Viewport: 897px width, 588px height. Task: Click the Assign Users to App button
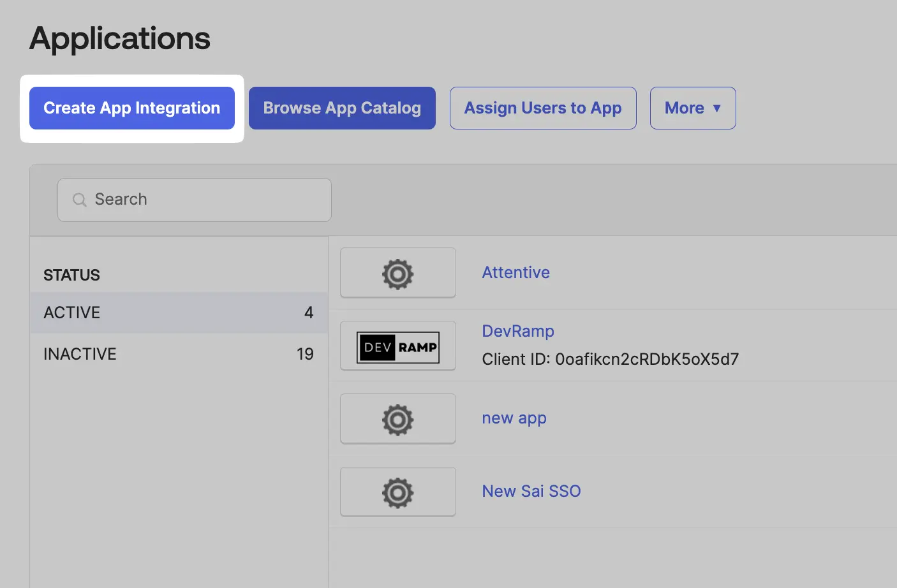pos(543,108)
